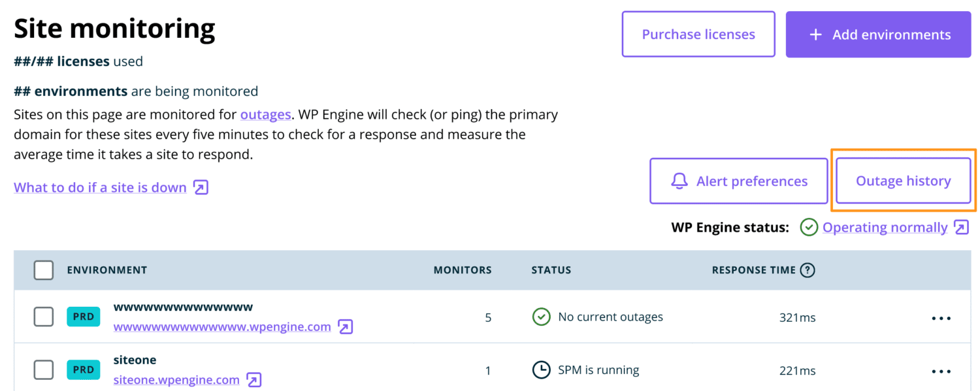980x391 pixels.
Task: Select the Environment column header
Action: coord(107,270)
